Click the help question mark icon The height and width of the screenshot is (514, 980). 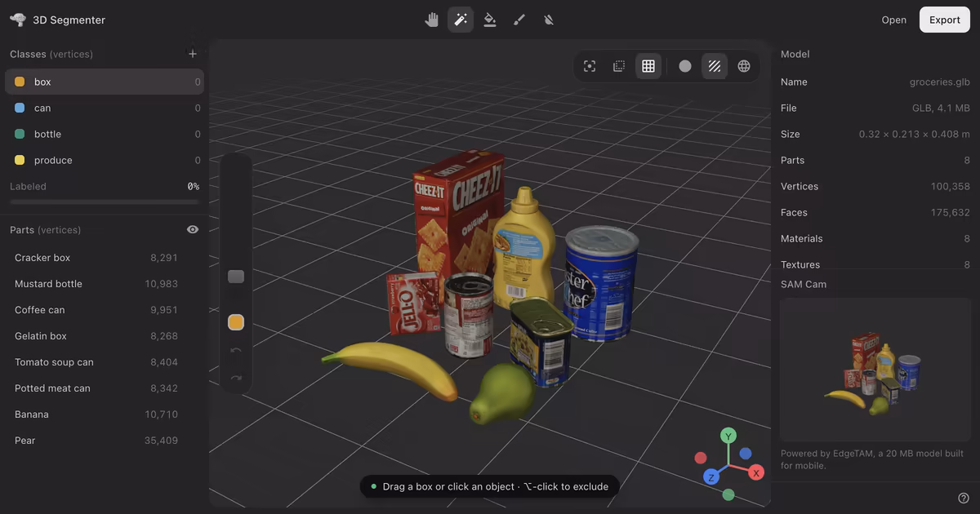tap(964, 498)
